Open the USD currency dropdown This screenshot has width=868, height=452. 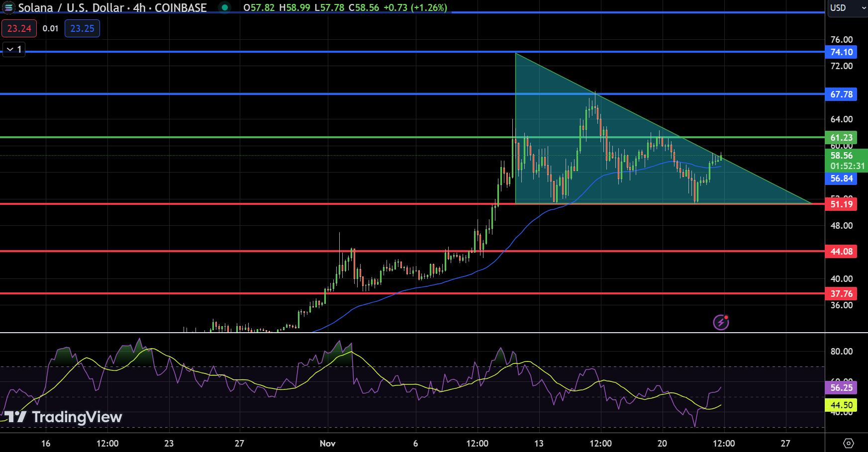848,8
